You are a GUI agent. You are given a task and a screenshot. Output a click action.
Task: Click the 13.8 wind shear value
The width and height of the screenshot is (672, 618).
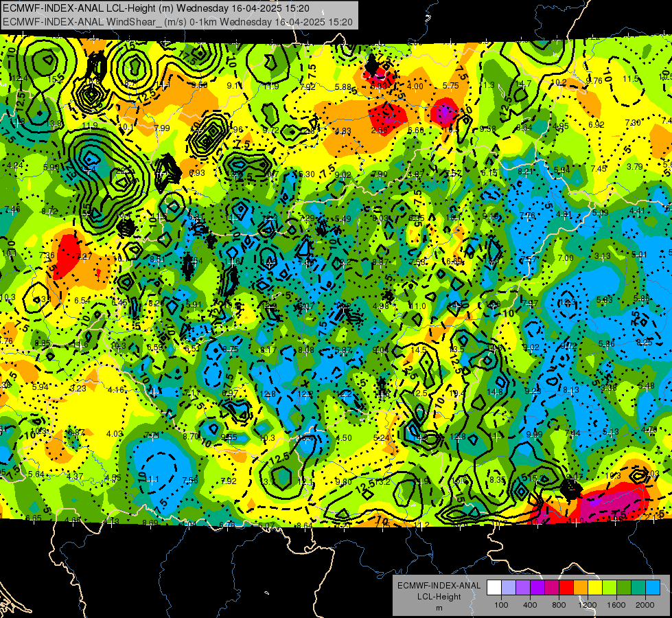tap(54, 124)
